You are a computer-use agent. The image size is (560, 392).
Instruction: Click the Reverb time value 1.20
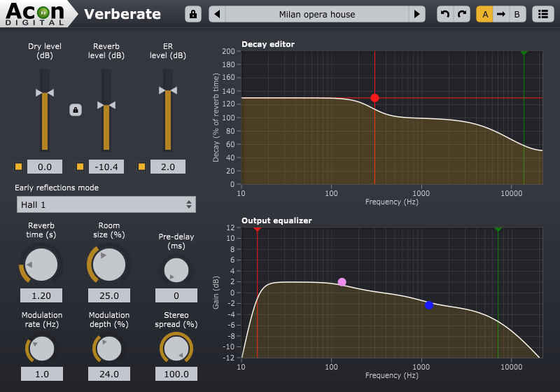pyautogui.click(x=41, y=295)
